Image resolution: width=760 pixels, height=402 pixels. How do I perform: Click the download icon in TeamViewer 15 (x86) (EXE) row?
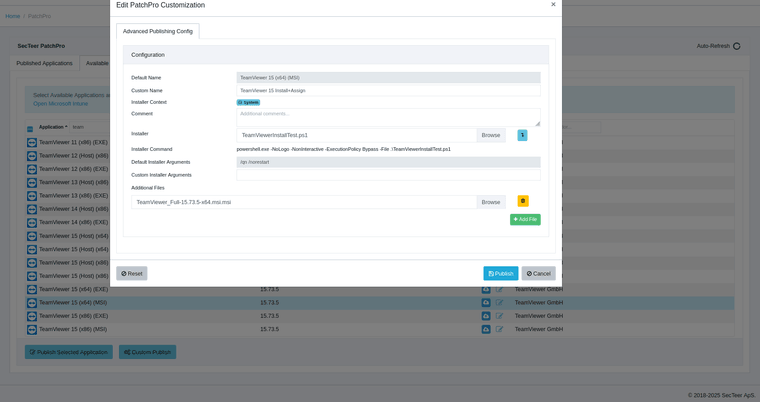click(x=486, y=315)
